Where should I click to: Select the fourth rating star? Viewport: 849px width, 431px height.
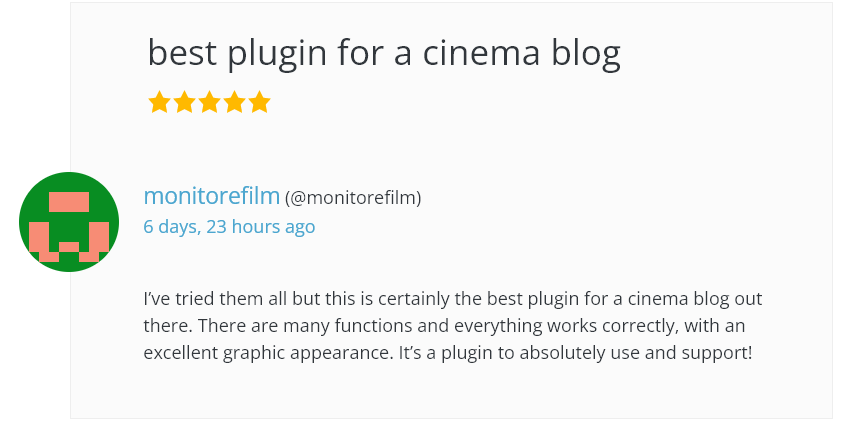click(234, 102)
